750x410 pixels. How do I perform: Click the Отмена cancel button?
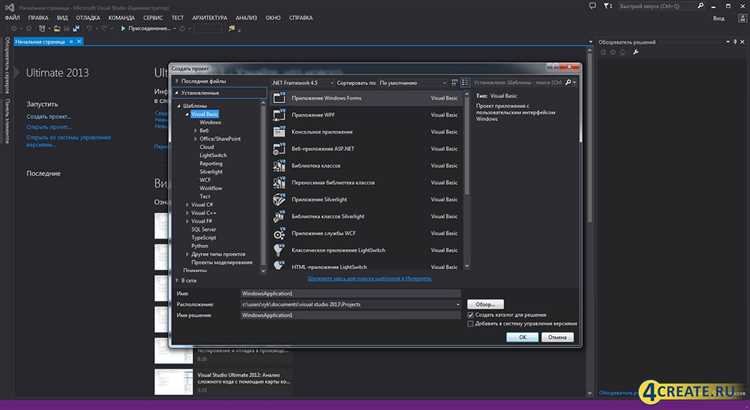coord(557,337)
